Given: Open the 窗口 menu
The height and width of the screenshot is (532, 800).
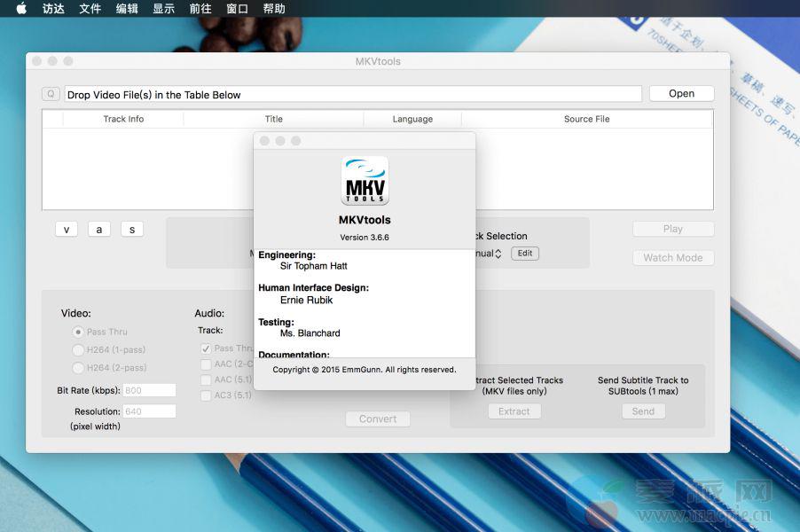Looking at the screenshot, I should pyautogui.click(x=237, y=9).
